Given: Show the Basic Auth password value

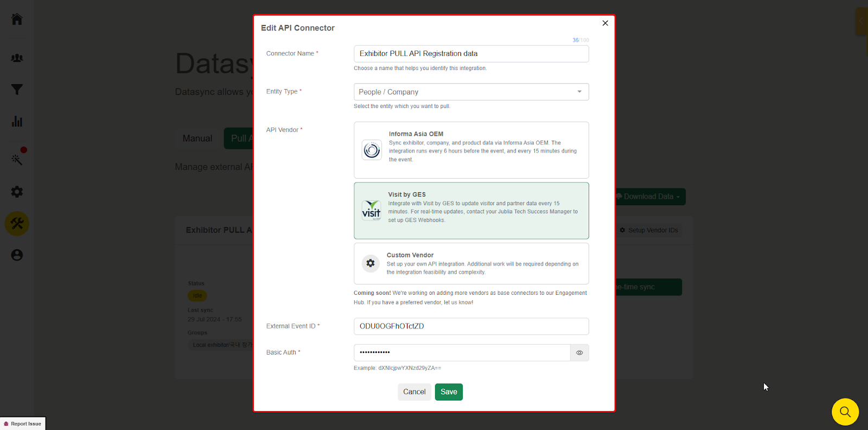Looking at the screenshot, I should (579, 353).
